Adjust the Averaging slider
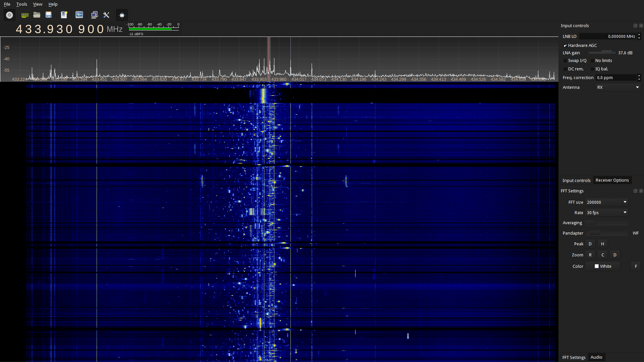The width and height of the screenshot is (644, 362). [x=606, y=223]
